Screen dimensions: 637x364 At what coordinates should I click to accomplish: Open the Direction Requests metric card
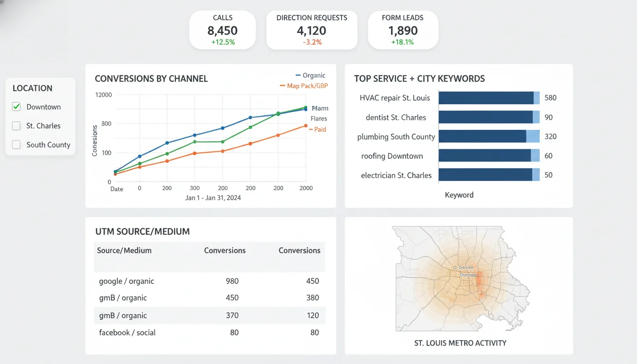click(312, 30)
